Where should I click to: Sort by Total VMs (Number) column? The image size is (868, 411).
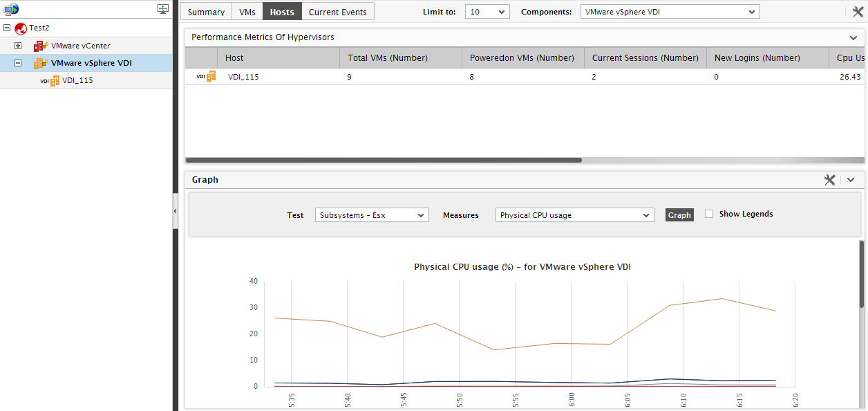pos(401,58)
